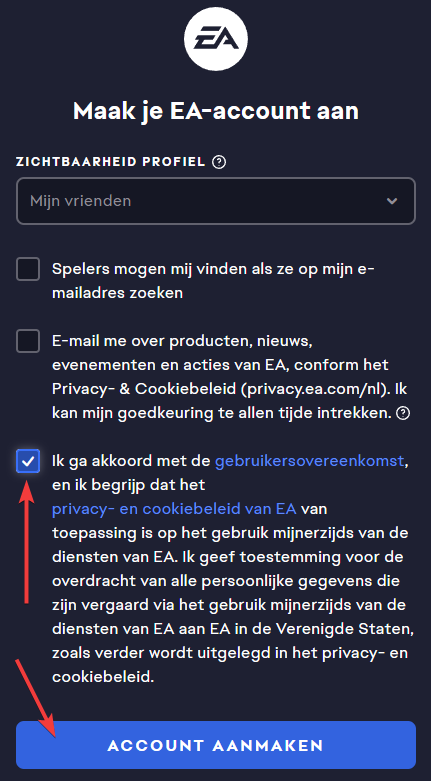This screenshot has width=431, height=781.
Task: Enable finding me by e-mail address checkbox
Action: tap(28, 269)
